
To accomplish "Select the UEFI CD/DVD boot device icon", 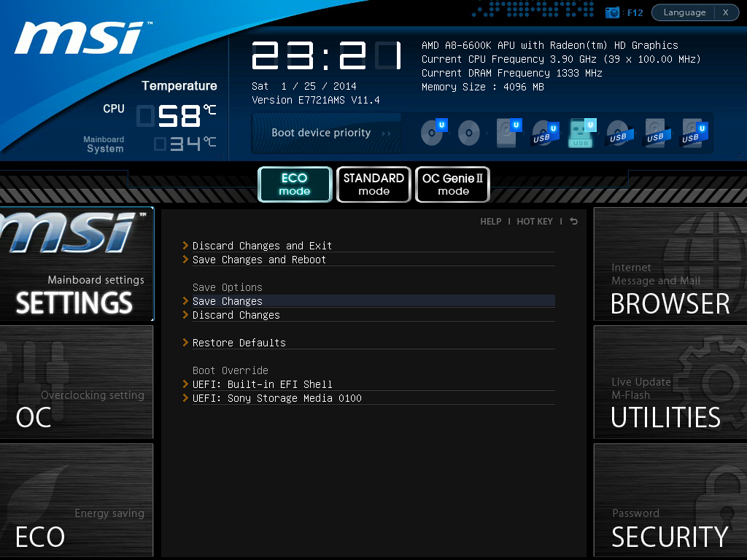I will point(434,132).
